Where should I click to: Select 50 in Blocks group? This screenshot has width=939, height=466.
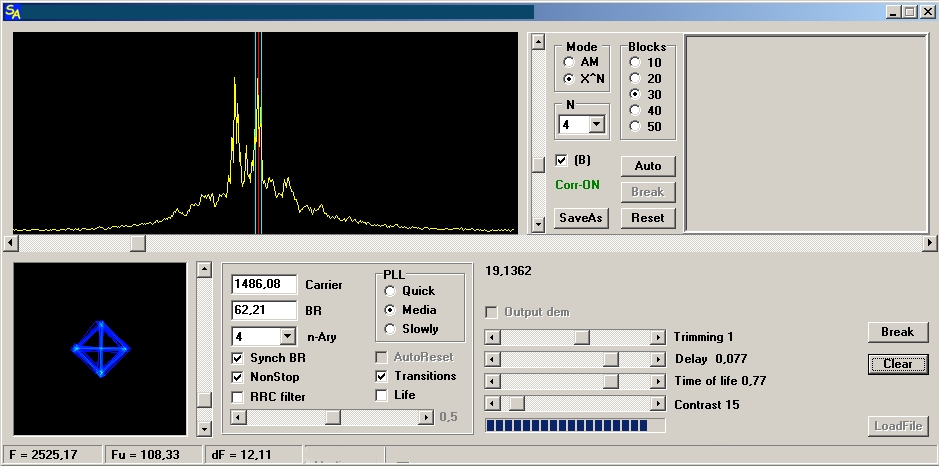(x=634, y=127)
